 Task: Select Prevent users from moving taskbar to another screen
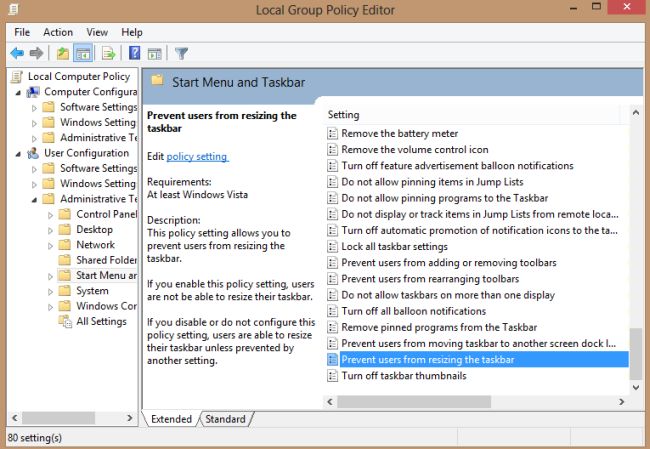pos(478,344)
